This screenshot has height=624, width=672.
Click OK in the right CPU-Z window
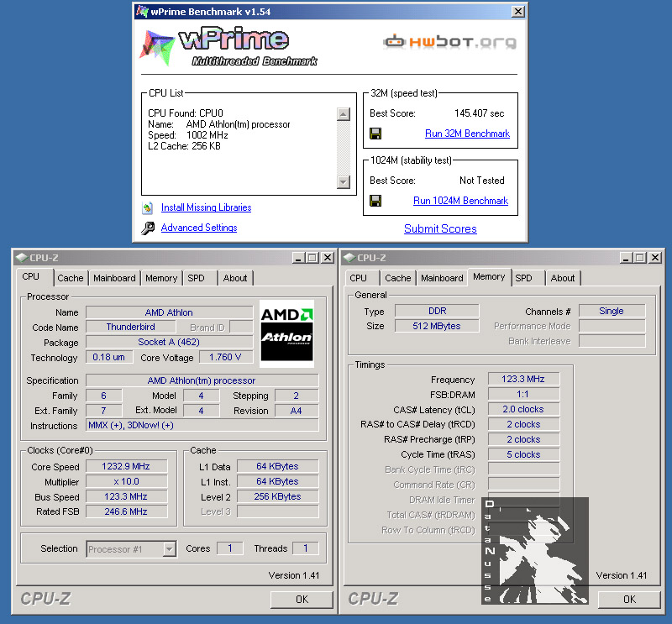pyautogui.click(x=629, y=599)
